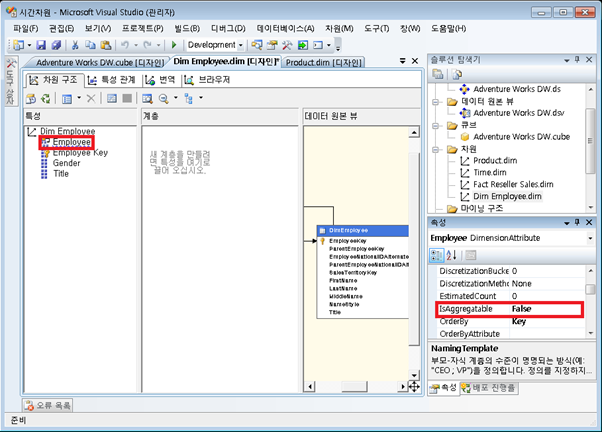Screen dimensions: 602x432
Task: Select the Title attribute
Action: pos(61,174)
